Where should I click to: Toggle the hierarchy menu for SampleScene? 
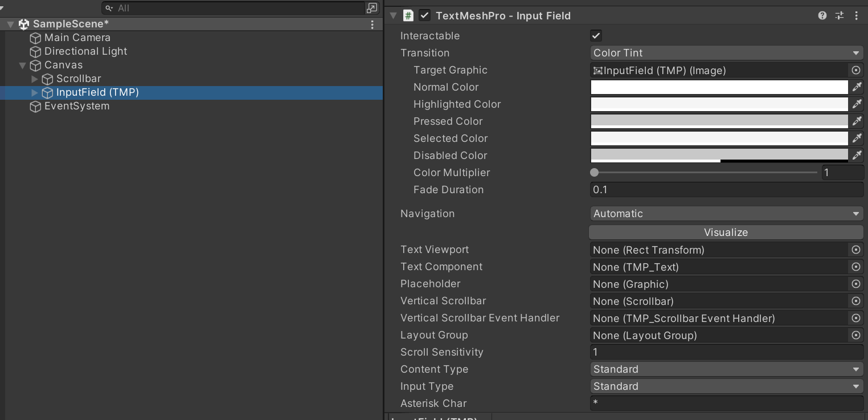(372, 24)
